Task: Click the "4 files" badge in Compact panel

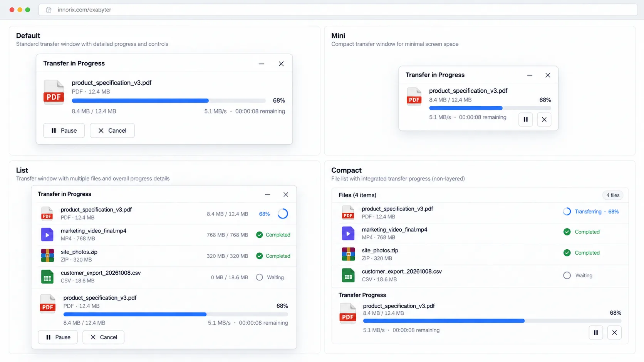Action: click(x=613, y=195)
